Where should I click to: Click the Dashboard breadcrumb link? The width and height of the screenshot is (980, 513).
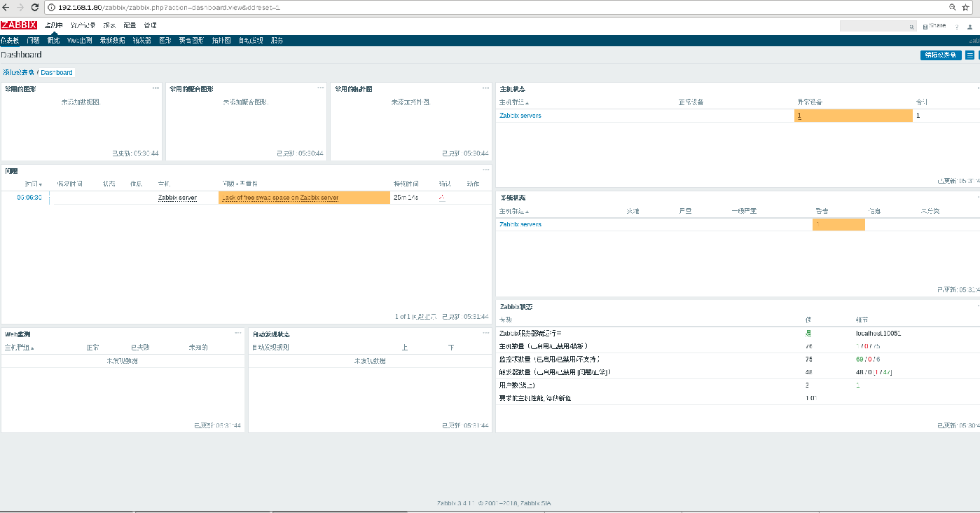point(57,72)
